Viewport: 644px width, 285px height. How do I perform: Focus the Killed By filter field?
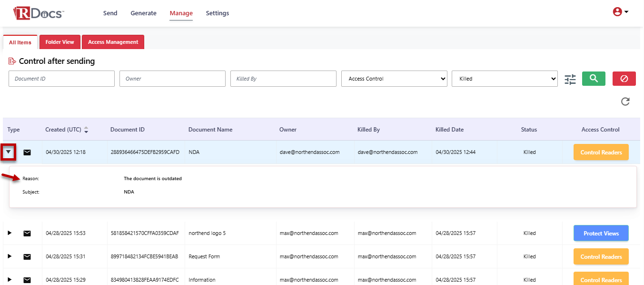pyautogui.click(x=283, y=79)
